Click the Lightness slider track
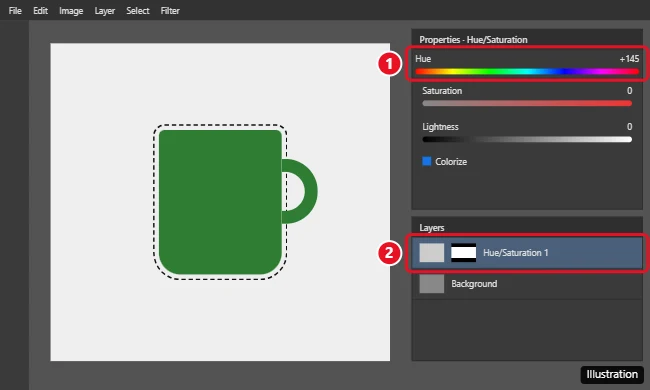 pos(527,140)
